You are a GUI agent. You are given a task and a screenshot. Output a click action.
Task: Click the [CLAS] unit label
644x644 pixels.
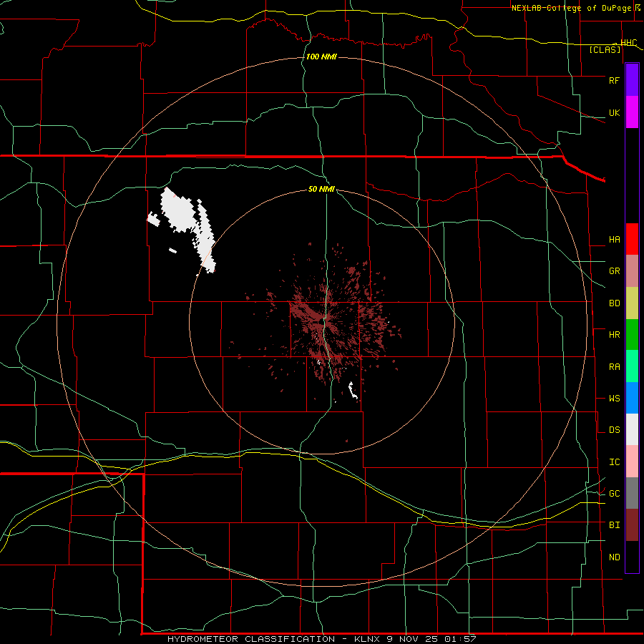click(x=605, y=49)
